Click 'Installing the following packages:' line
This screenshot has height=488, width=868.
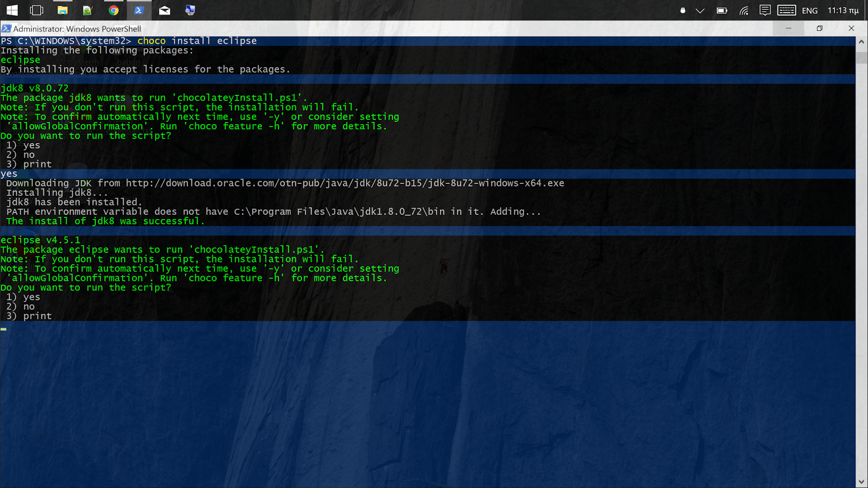pyautogui.click(x=97, y=50)
